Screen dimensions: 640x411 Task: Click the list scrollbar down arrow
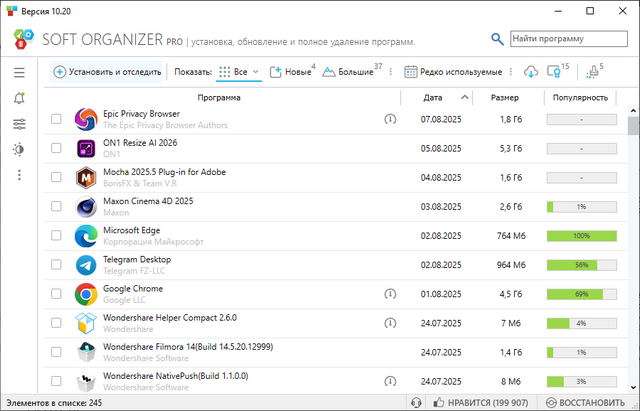point(633,387)
